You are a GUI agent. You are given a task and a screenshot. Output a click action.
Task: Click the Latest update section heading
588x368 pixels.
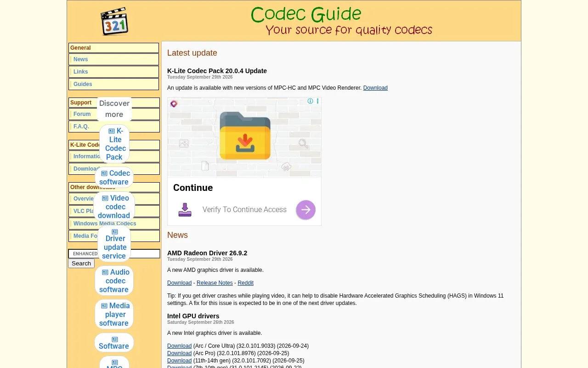192,53
